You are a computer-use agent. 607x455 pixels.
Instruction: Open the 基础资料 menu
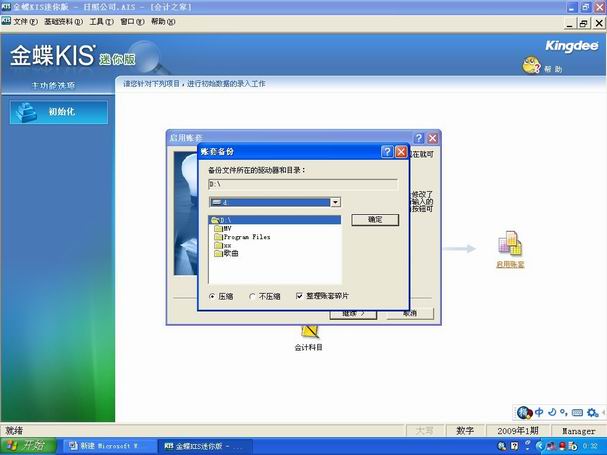63,22
